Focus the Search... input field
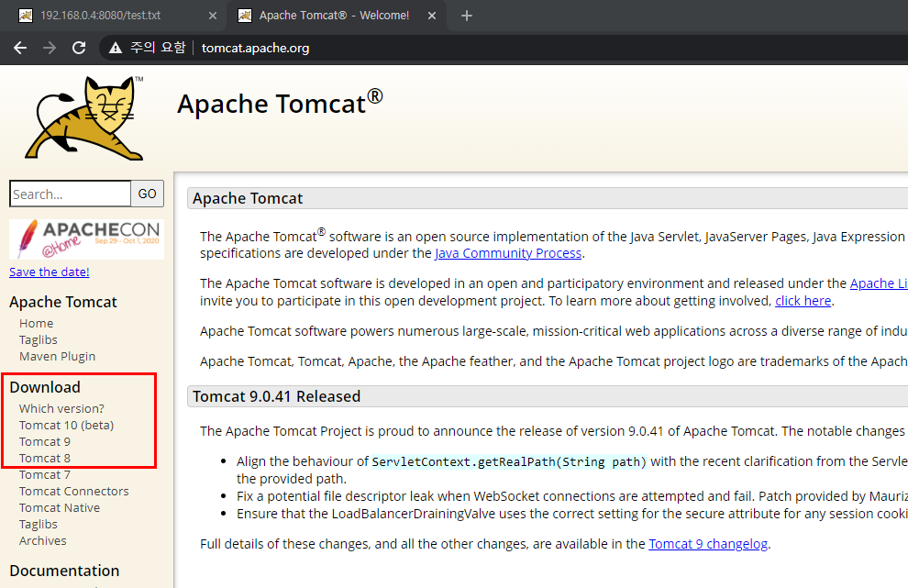Viewport: 908px width, 588px height. point(70,194)
